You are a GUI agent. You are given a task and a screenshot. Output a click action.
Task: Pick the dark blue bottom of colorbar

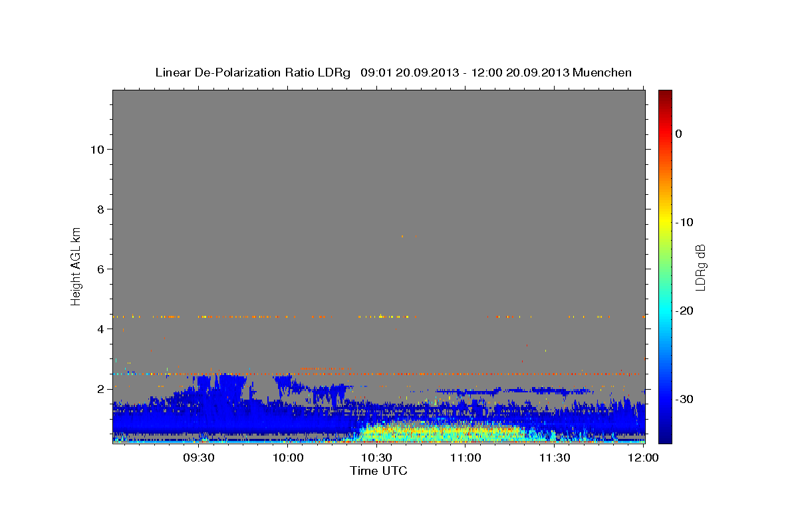point(665,438)
